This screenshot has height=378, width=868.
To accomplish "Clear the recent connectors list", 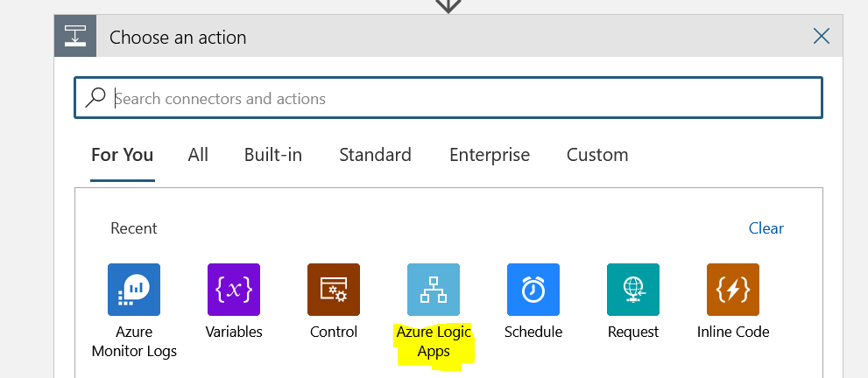I will 766,228.
